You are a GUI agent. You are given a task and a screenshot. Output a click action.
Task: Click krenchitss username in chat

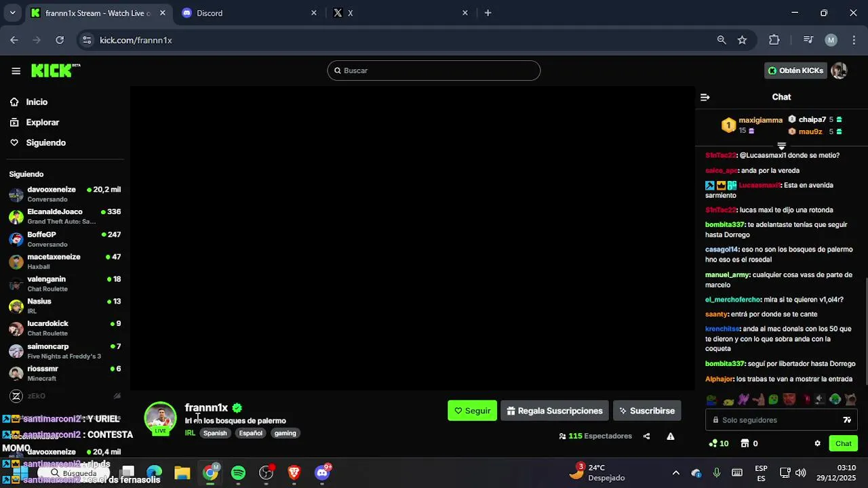[722, 329]
